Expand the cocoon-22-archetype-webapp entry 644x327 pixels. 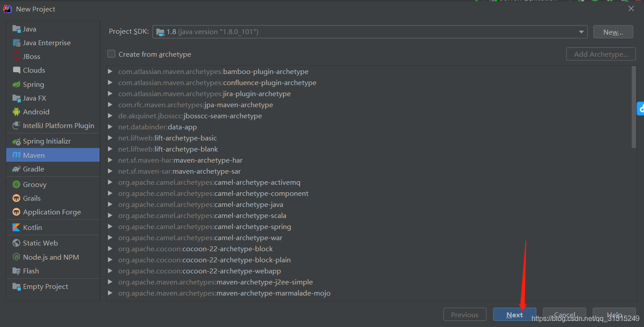[110, 271]
